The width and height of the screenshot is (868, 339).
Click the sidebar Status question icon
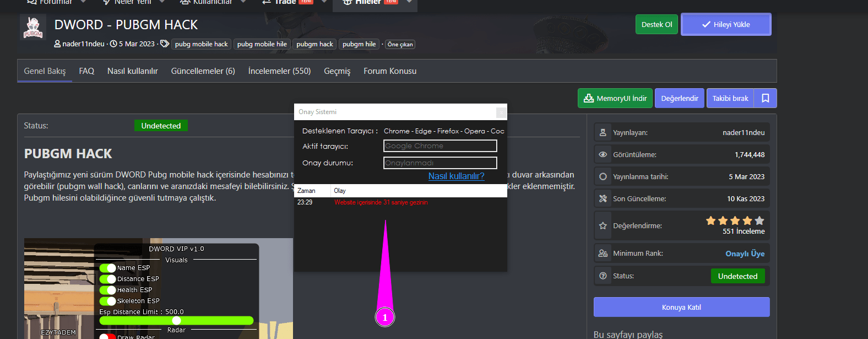point(603,276)
